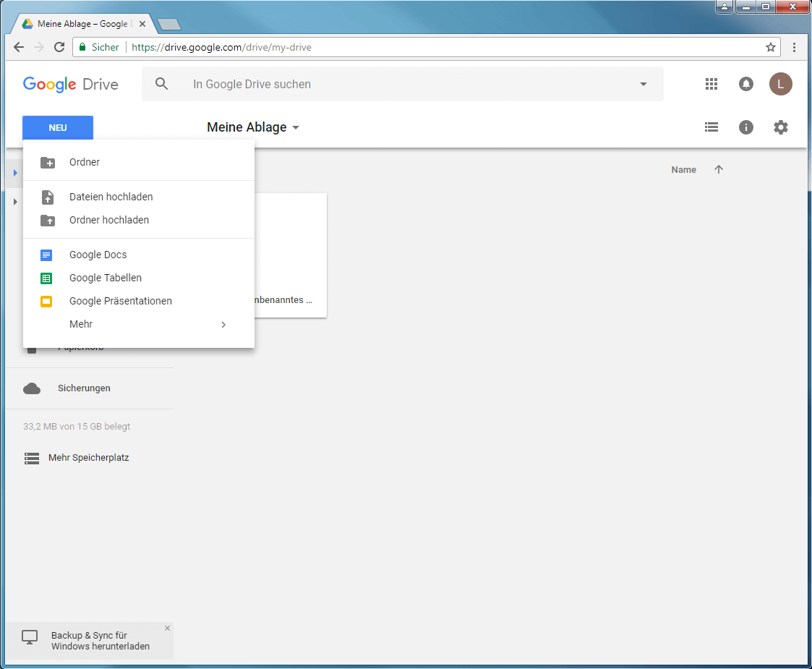Image resolution: width=812 pixels, height=669 pixels.
Task: Show details info panel
Action: point(745,127)
